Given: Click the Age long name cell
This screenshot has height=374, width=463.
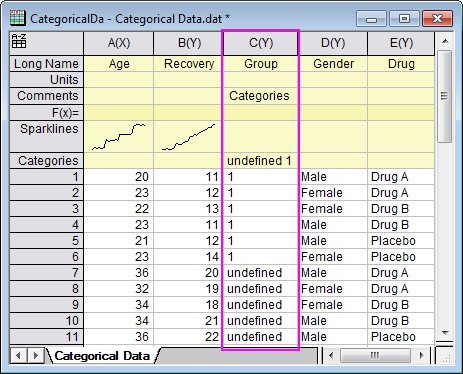Looking at the screenshot, I should (x=119, y=64).
